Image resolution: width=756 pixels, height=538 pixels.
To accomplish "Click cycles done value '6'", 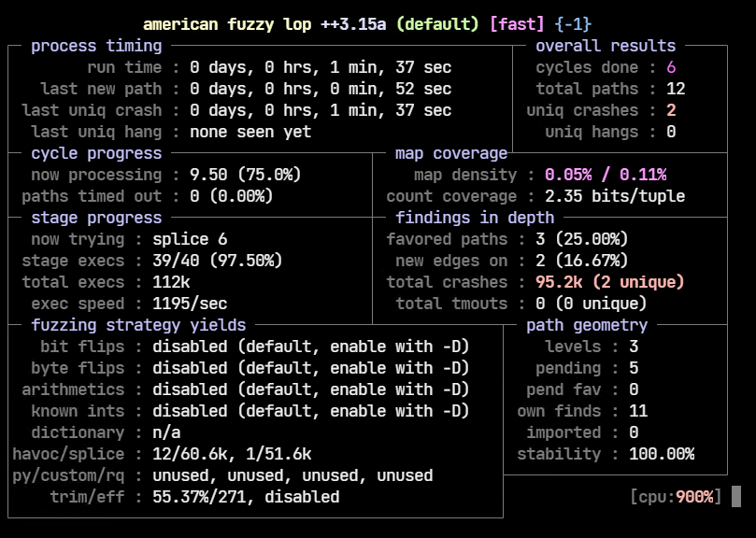I will pyautogui.click(x=671, y=67).
